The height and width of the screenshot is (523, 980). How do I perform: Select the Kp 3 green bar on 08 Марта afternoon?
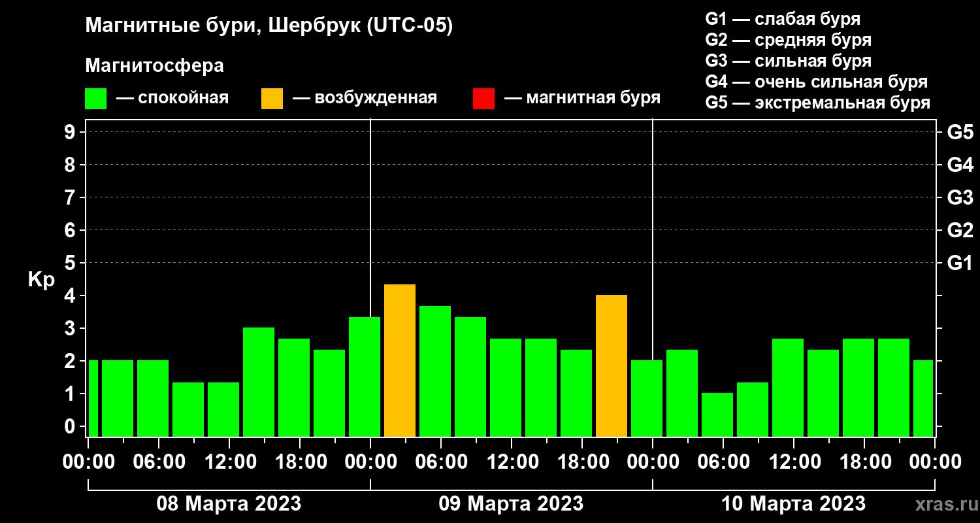259,382
